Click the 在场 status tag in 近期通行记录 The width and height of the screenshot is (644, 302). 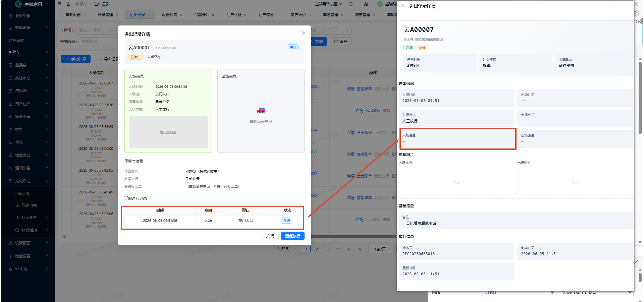click(286, 221)
